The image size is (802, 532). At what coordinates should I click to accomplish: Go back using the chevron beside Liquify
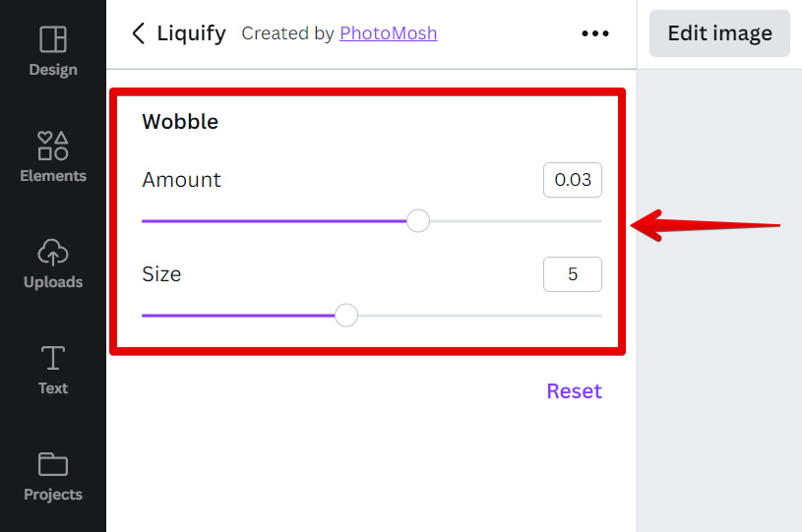click(138, 33)
